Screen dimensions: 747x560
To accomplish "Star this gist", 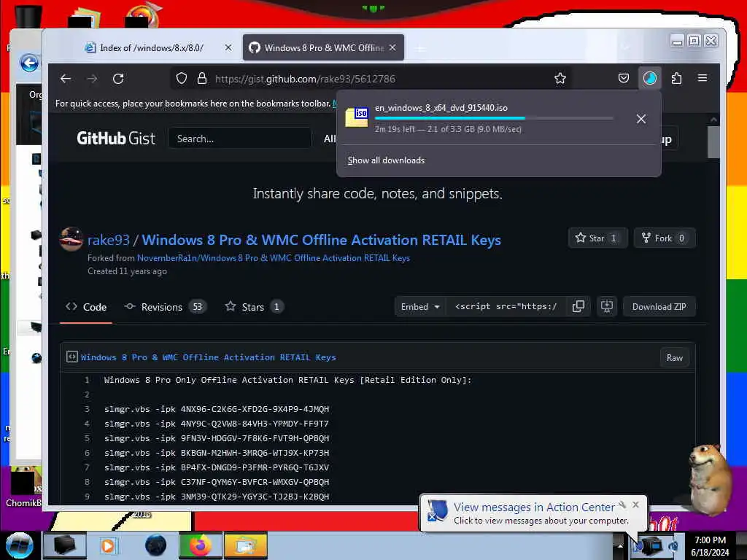I will pyautogui.click(x=597, y=238).
